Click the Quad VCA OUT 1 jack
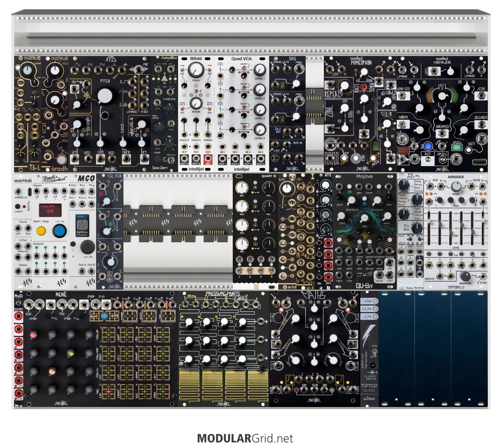 pyautogui.click(x=222, y=158)
